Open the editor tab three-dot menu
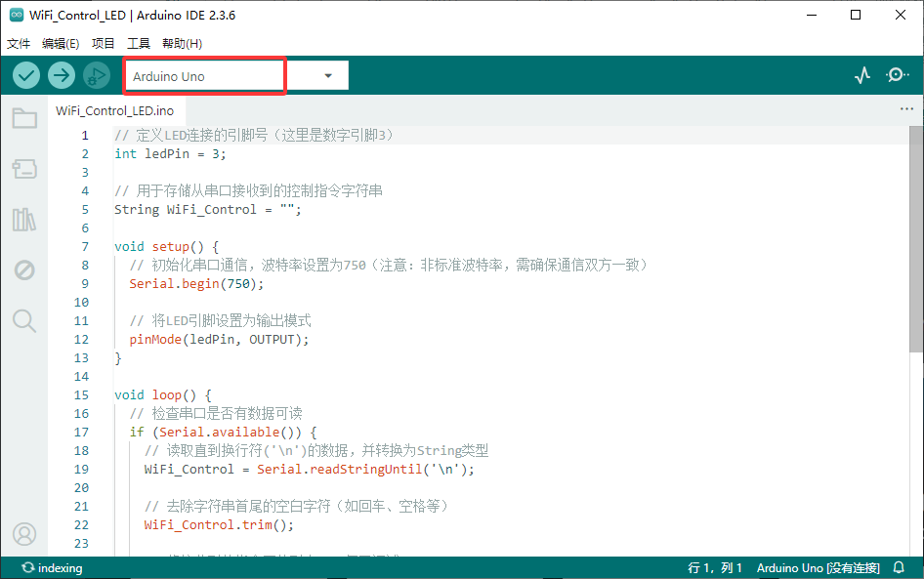The image size is (924, 579). pos(906,109)
